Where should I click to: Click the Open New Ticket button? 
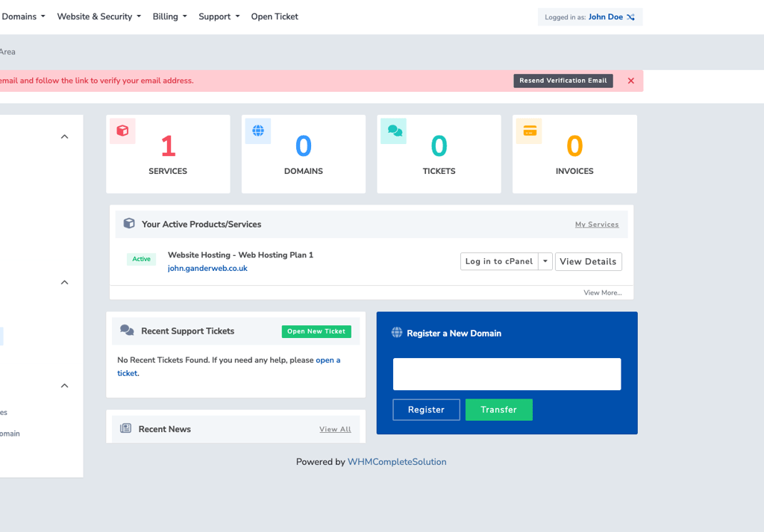316,331
